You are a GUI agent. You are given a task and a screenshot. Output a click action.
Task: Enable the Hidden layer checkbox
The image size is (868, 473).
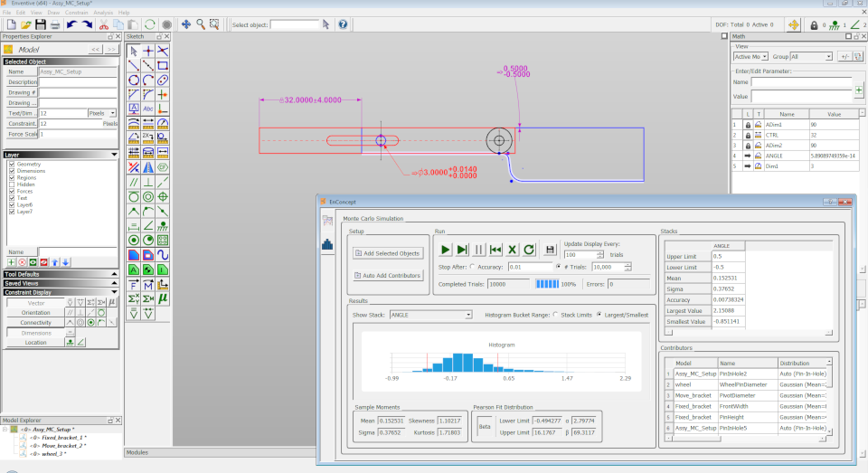coord(12,184)
